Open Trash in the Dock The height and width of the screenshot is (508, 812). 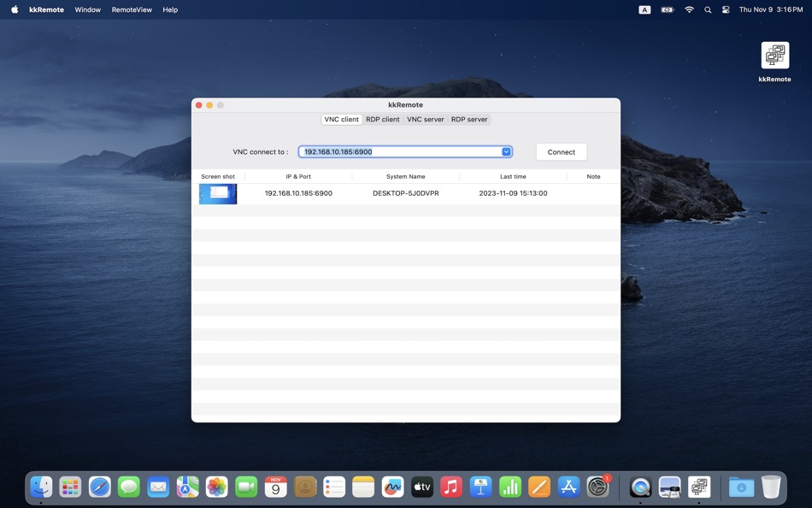pos(771,487)
